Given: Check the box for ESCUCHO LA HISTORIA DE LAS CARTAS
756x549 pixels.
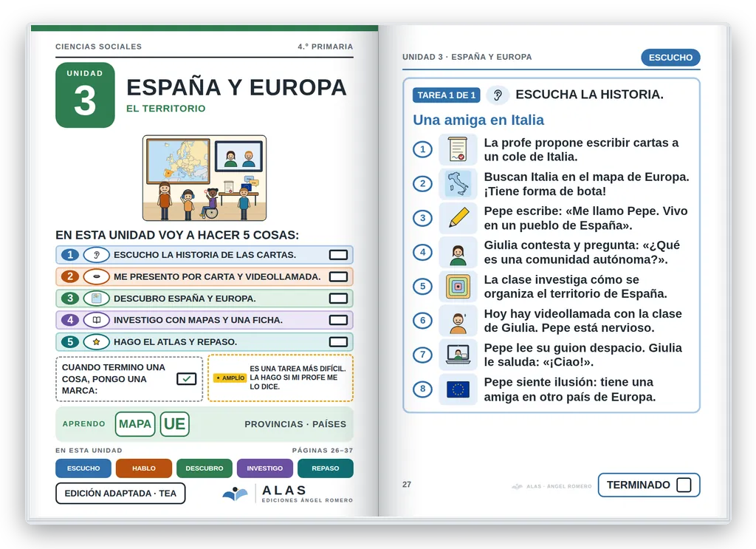Looking at the screenshot, I should tap(338, 255).
